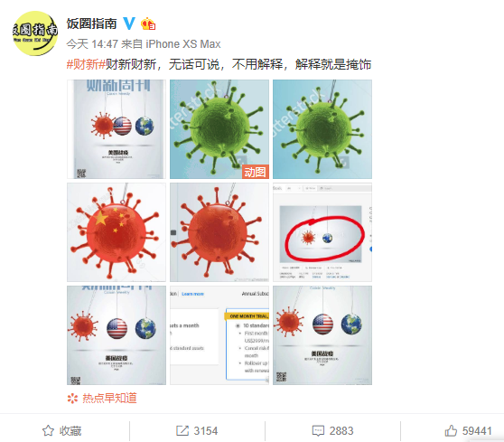The width and height of the screenshot is (504, 442).
Task: Open the 热点早知道 link
Action: tap(109, 399)
